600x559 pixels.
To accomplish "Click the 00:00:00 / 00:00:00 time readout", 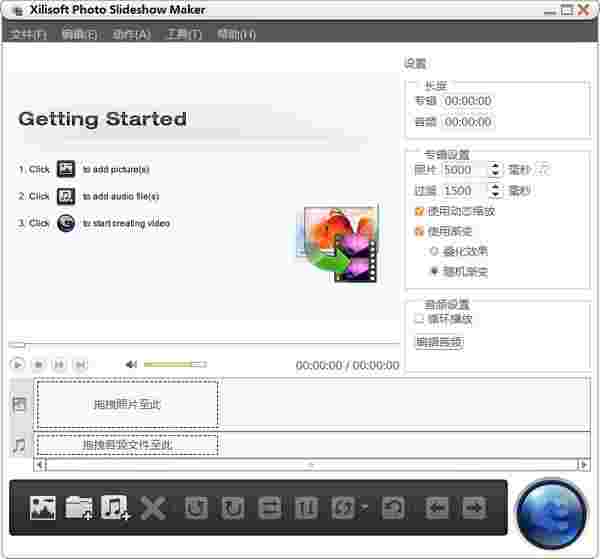I will 347,365.
